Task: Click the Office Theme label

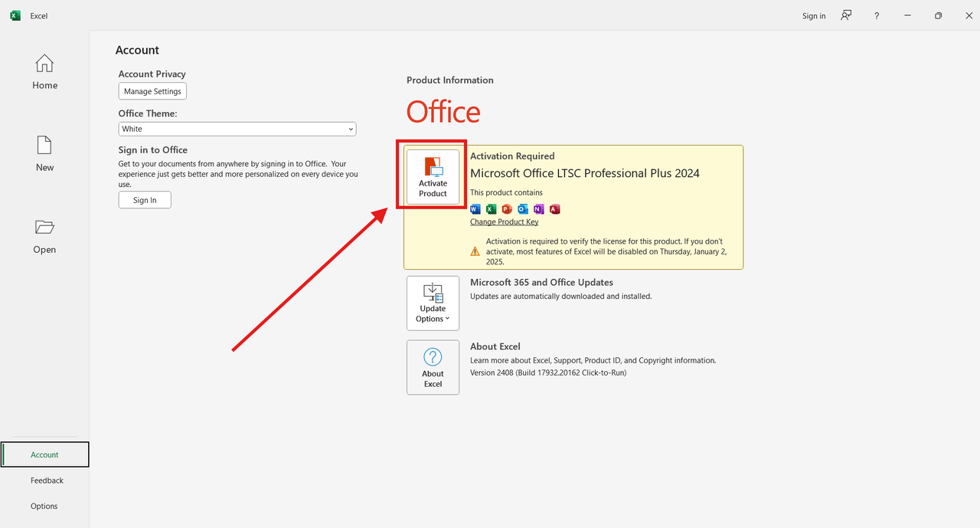Action: click(148, 113)
